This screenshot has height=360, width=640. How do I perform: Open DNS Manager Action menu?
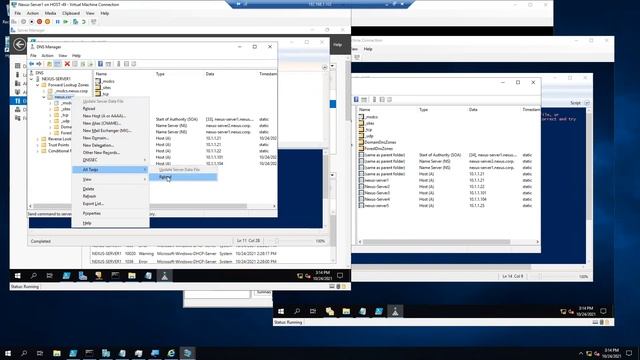47,56
